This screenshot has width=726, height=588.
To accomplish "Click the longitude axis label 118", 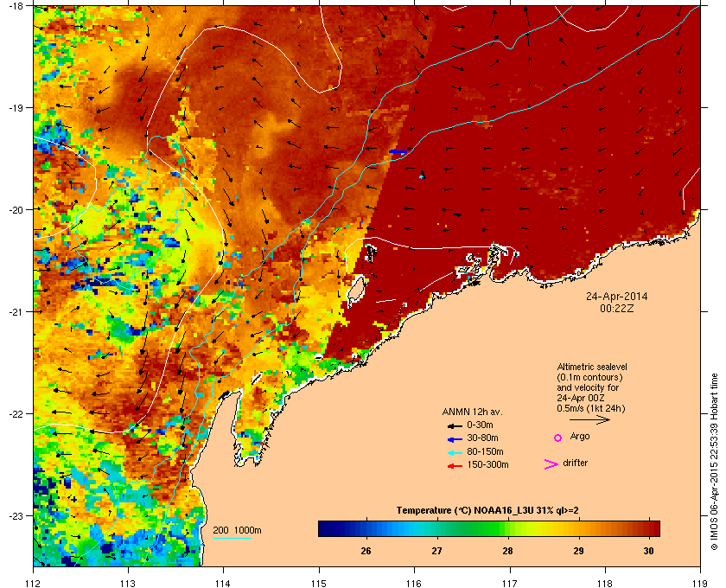I will click(605, 584).
